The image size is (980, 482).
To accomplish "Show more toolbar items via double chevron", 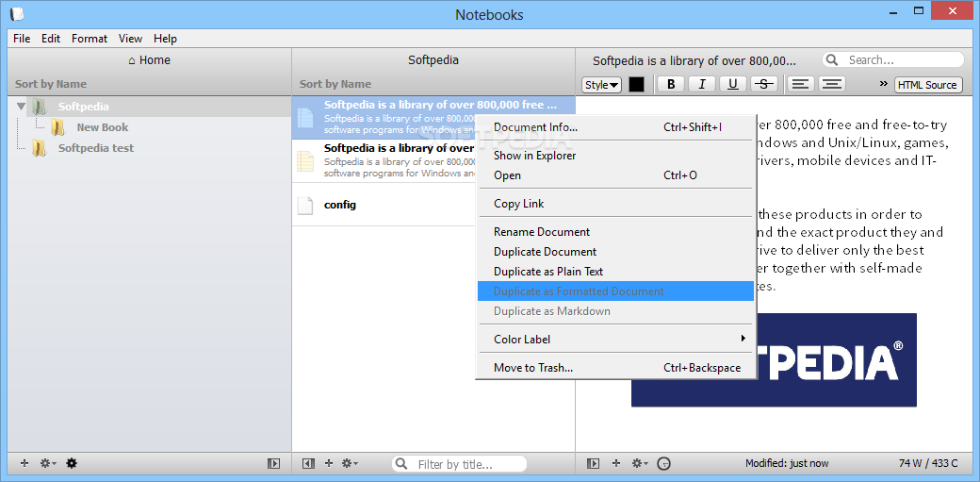I will click(x=884, y=84).
